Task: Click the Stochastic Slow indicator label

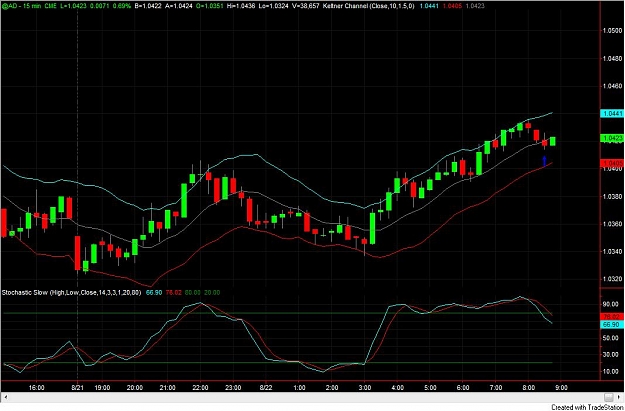Action: pos(72,292)
